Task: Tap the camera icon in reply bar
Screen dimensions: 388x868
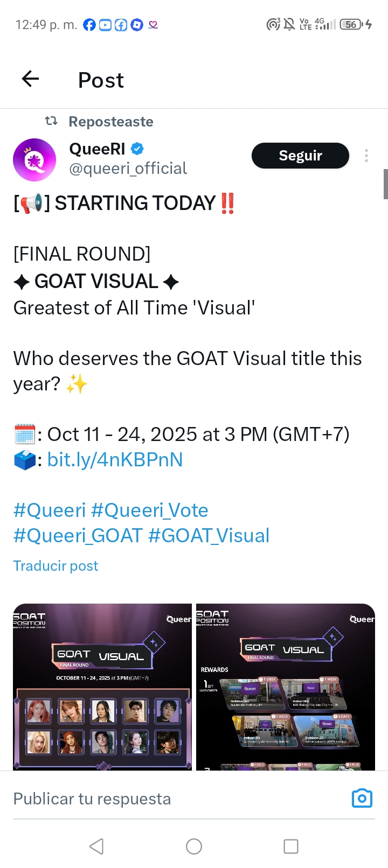Action: [362, 798]
